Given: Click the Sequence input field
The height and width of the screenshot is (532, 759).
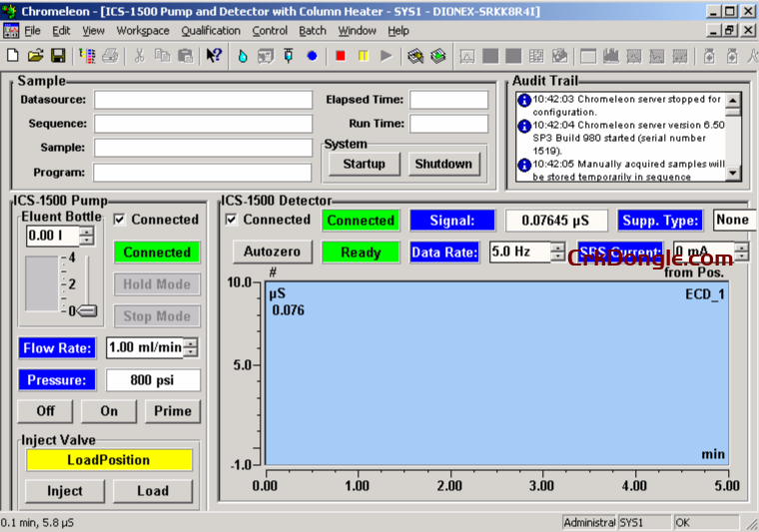Looking at the screenshot, I should [203, 124].
